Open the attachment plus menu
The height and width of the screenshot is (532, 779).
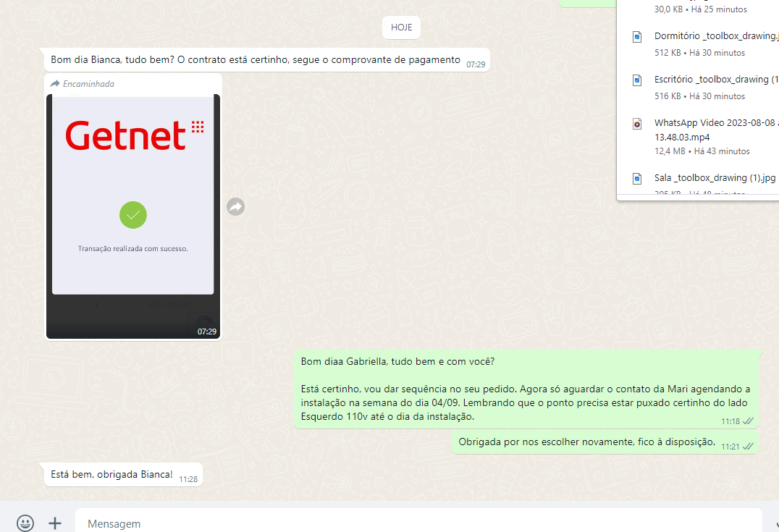55,523
